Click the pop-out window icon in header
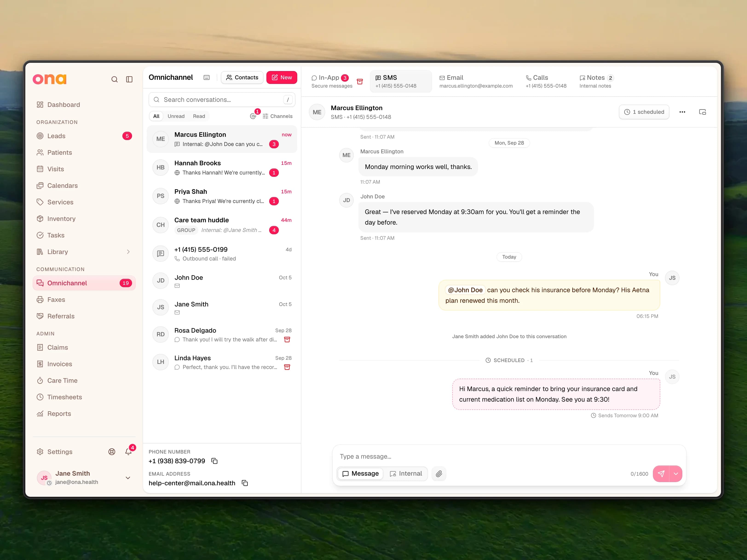The height and width of the screenshot is (560, 747). [x=702, y=112]
